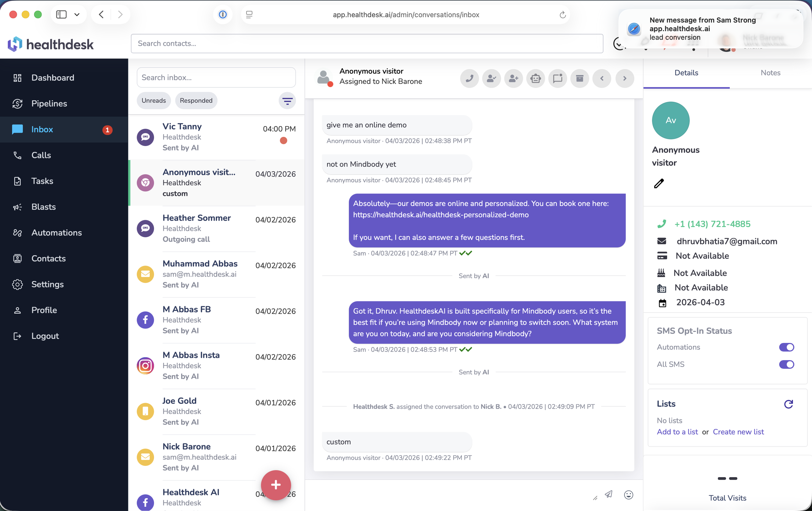Click the red plus new conversation button
812x511 pixels.
coord(275,485)
